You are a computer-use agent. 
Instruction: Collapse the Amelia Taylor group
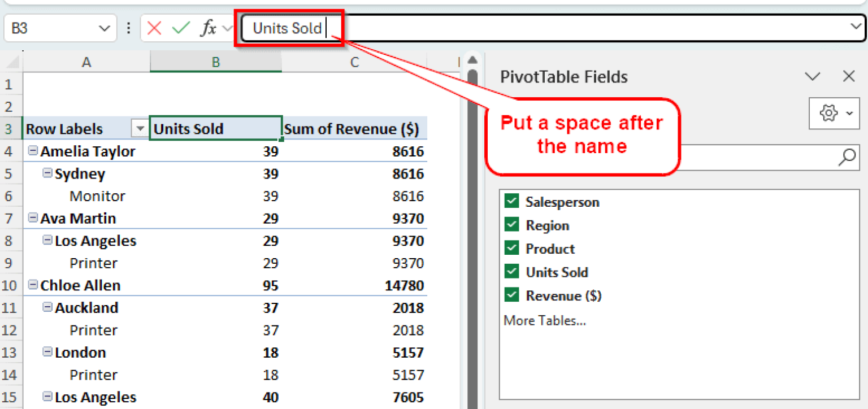(x=33, y=151)
